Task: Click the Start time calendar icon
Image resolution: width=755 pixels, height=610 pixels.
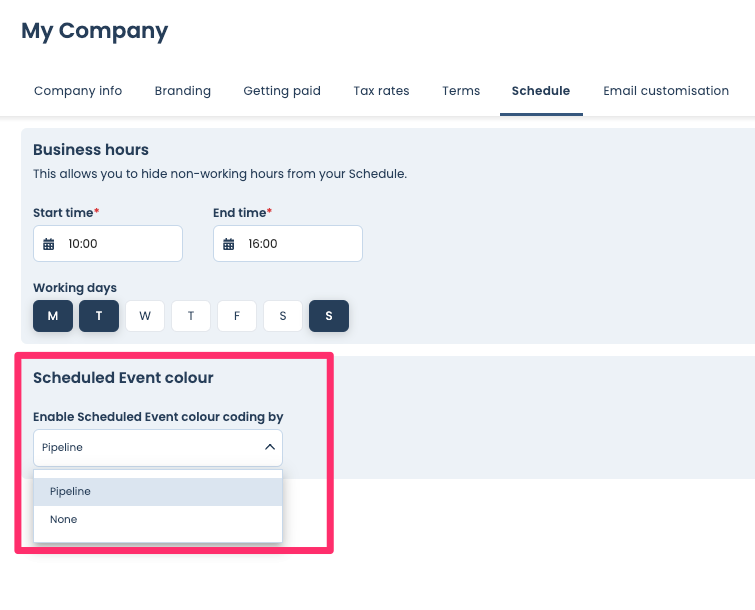Action: [49, 244]
